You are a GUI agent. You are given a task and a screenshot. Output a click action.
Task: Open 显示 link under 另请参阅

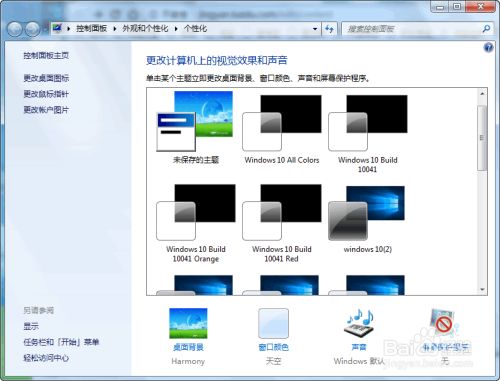coord(31,326)
